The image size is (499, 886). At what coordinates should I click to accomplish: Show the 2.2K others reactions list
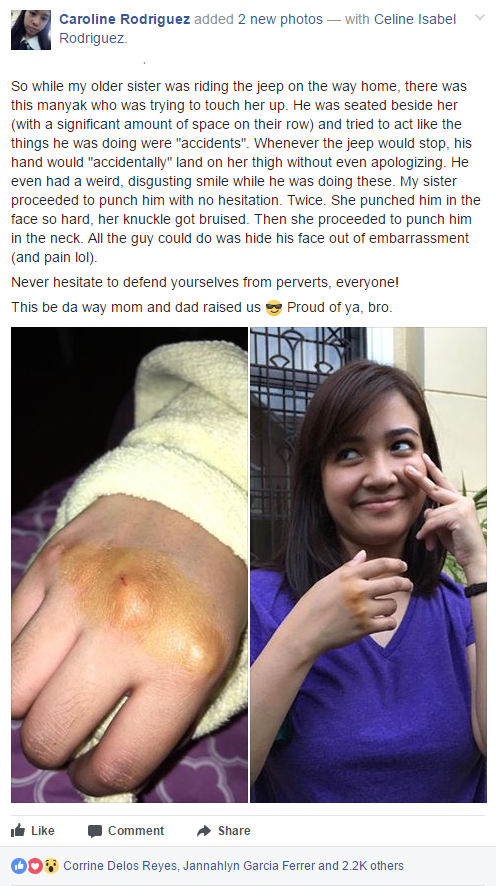(x=373, y=866)
